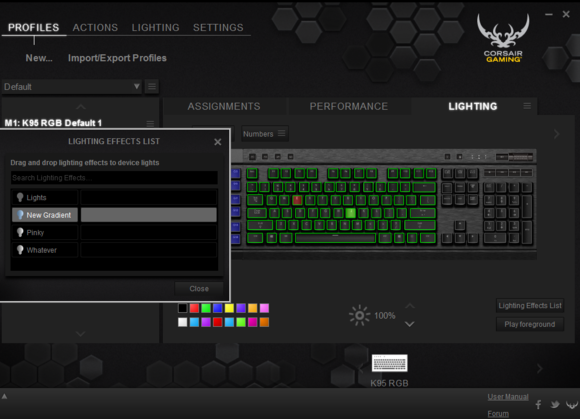
Task: Open the Default profile dropdown
Action: pyautogui.click(x=72, y=87)
